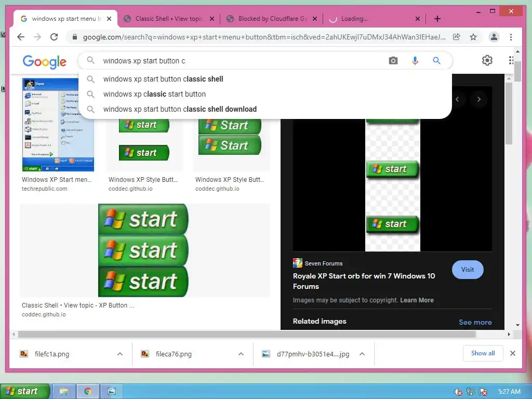The image size is (532, 399).
Task: Open the Seven Forums source link
Action: 317,263
